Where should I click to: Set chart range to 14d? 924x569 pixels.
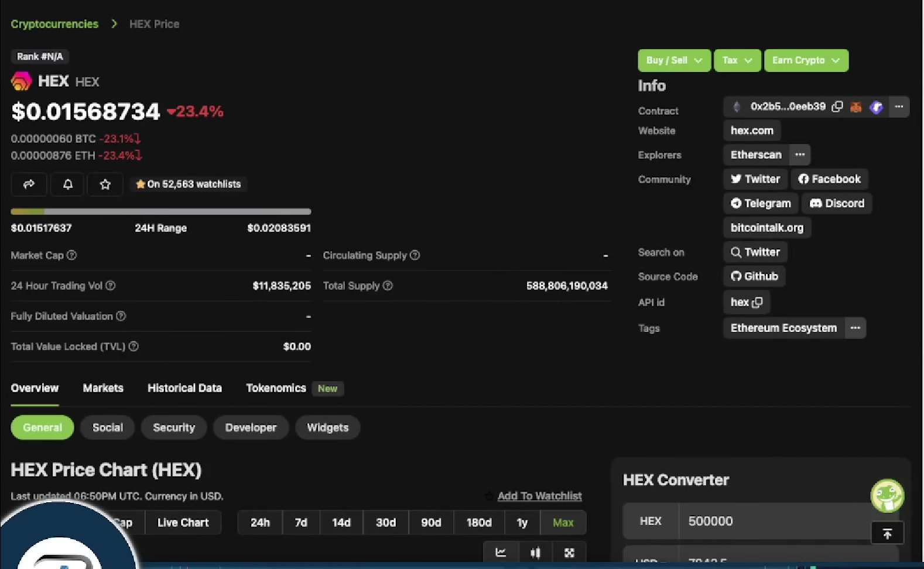coord(341,523)
